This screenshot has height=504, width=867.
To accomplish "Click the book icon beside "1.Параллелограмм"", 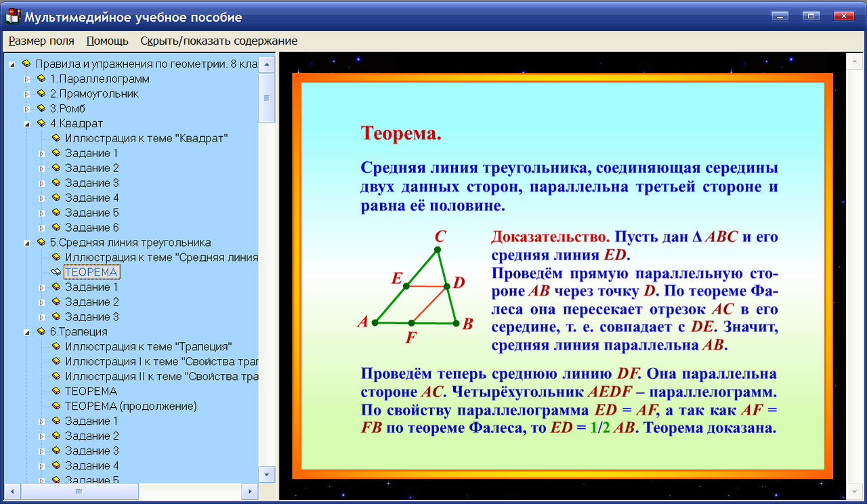I will tap(41, 79).
